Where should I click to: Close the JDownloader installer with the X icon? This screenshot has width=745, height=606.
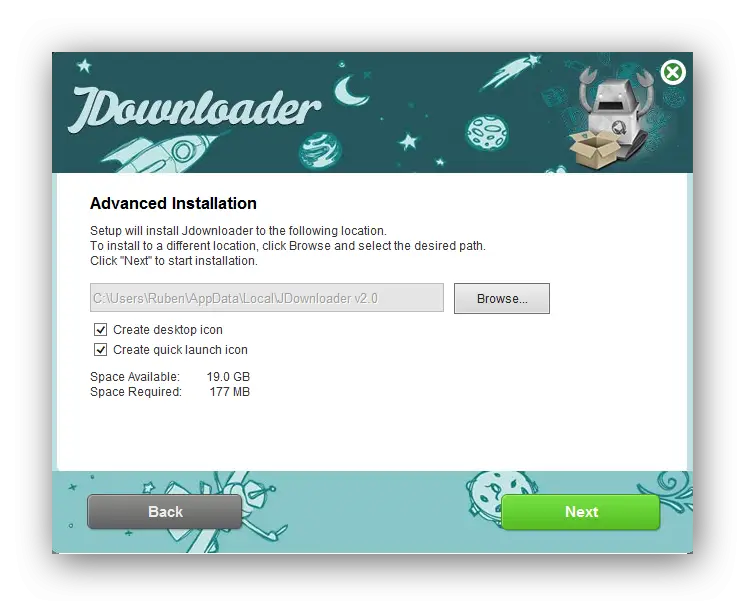(x=672, y=72)
